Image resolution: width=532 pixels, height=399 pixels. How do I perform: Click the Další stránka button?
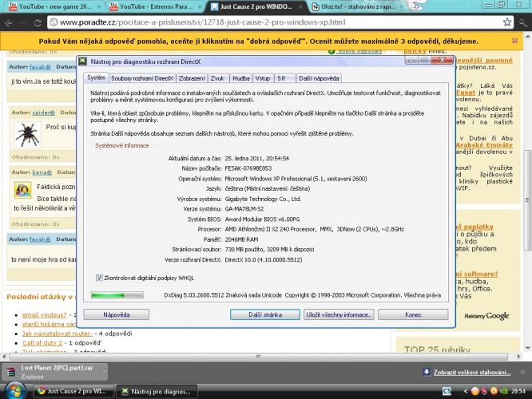(x=265, y=314)
